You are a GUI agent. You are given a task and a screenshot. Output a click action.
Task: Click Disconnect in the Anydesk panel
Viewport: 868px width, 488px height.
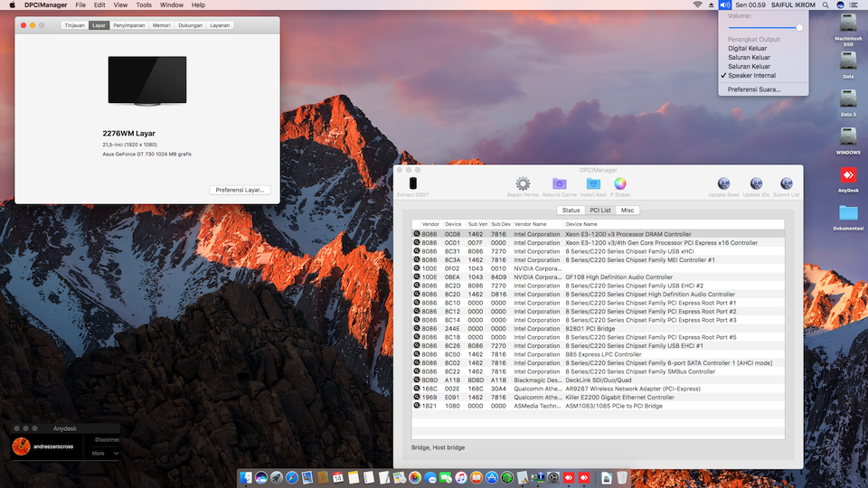click(107, 440)
